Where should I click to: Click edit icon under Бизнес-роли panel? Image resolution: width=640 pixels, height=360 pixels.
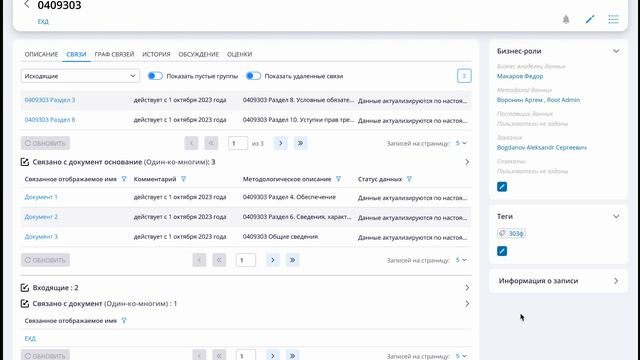(502, 187)
